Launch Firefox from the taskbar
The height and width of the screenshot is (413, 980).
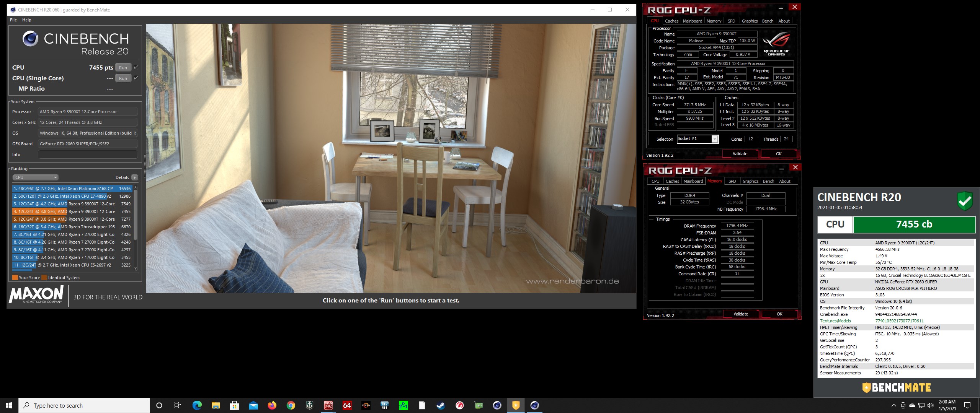coord(272,405)
